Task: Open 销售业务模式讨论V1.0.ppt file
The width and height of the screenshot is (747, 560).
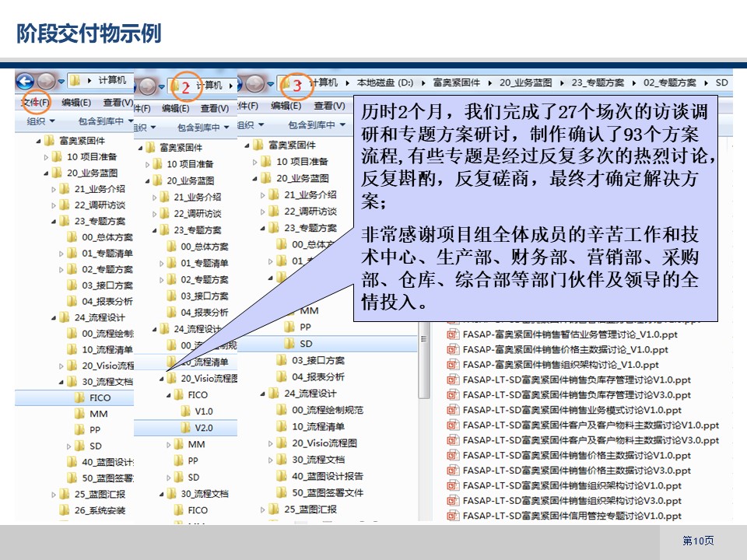Action: (563, 410)
